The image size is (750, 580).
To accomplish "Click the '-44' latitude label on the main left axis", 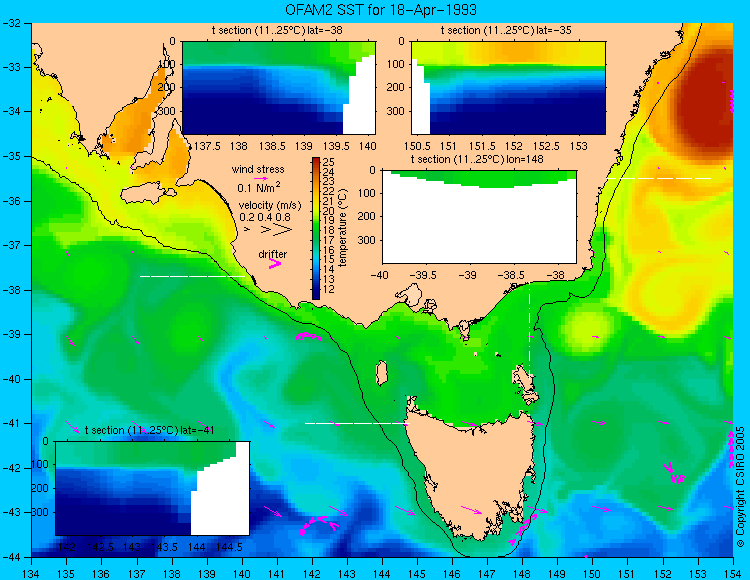I will coord(11,557).
